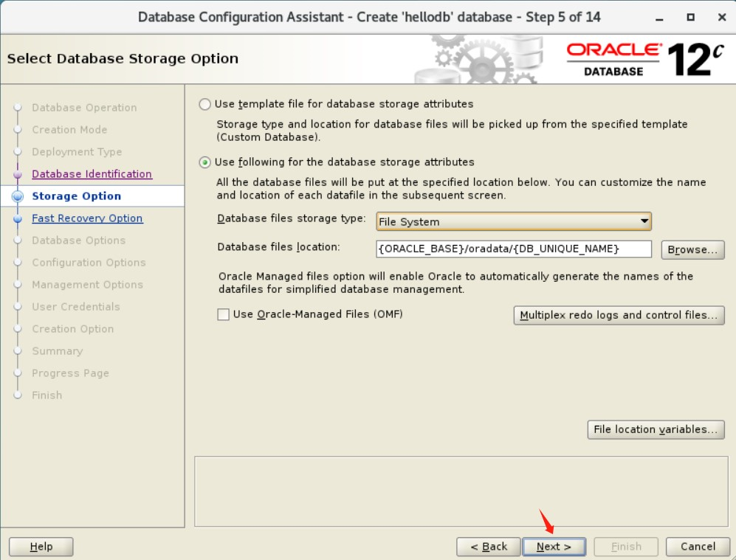Click the 'Creation Option' step label
The height and width of the screenshot is (560, 736).
coord(73,329)
